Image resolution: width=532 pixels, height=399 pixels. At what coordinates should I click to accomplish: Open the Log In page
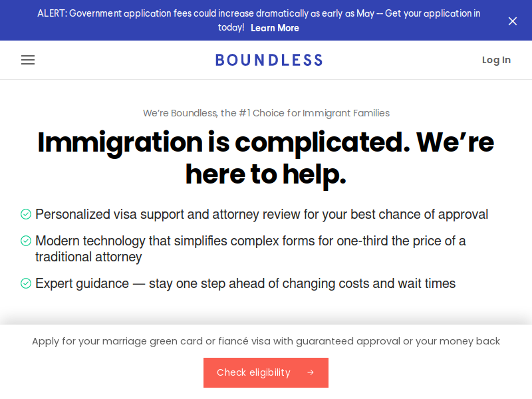tap(496, 60)
